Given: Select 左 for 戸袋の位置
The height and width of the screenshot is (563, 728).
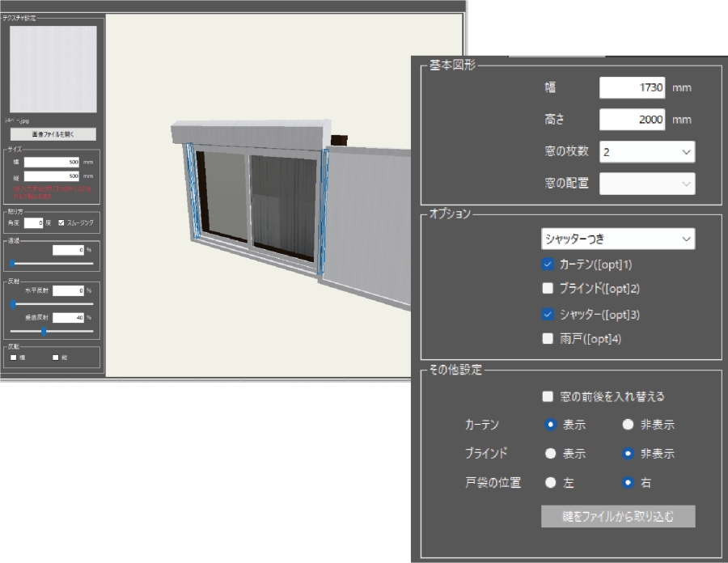Looking at the screenshot, I should point(551,483).
